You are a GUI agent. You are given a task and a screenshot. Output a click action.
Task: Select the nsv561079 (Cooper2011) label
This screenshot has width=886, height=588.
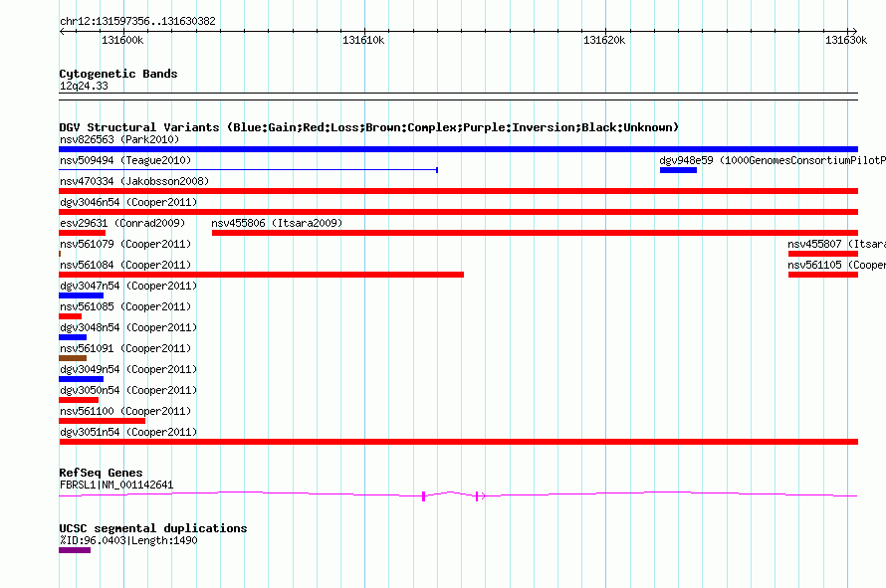125,244
